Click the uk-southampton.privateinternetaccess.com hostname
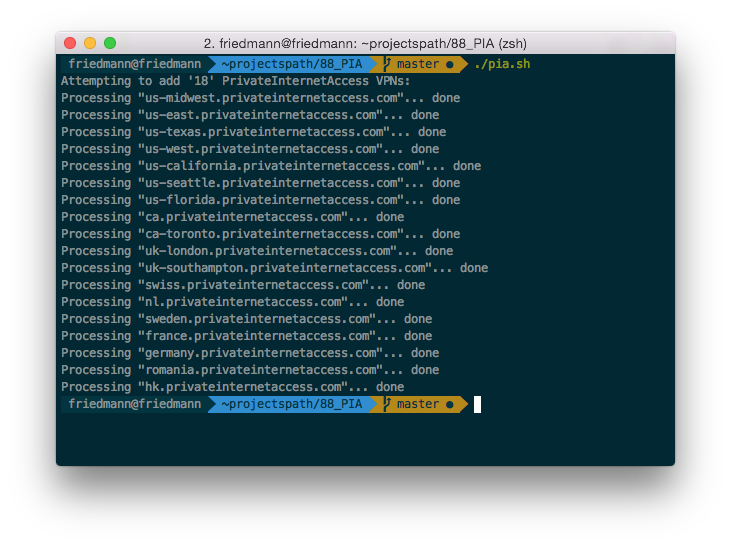731x546 pixels. pyautogui.click(x=285, y=268)
